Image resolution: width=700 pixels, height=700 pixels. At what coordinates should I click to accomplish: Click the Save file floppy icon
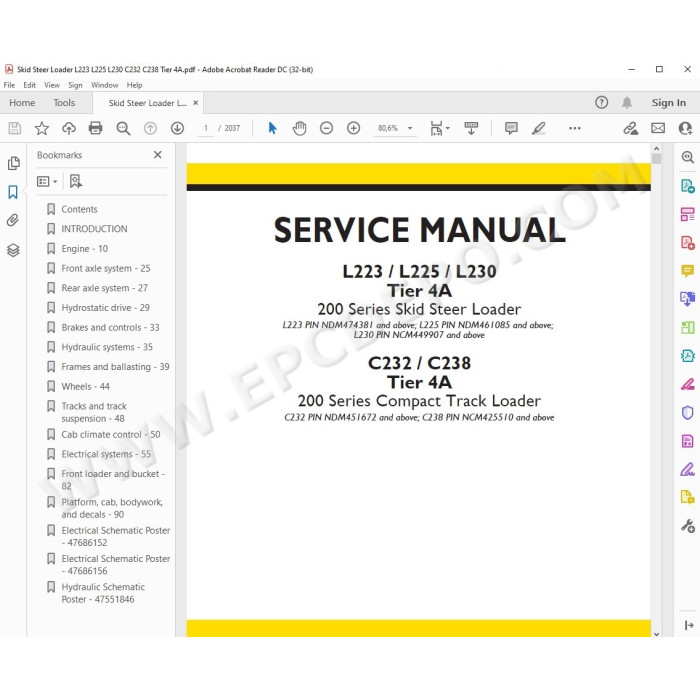pos(15,128)
